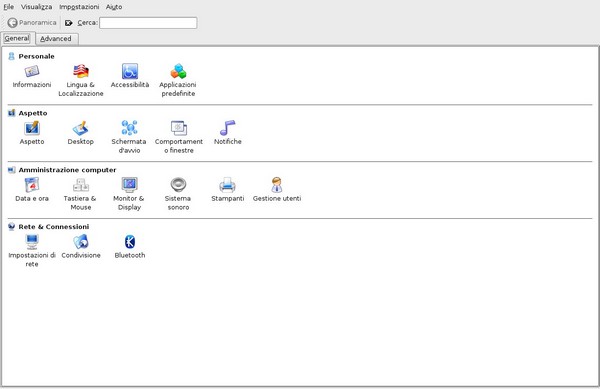Viewport: 600px width, 389px height.
Task: Click the Amministrazione computer heading
Action: pos(67,170)
